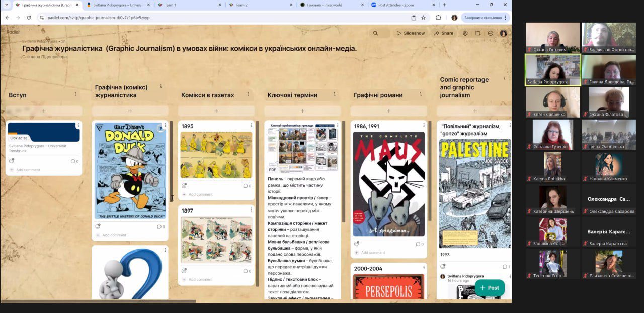Click the horizontal scrollbar at the bottom

(98, 301)
